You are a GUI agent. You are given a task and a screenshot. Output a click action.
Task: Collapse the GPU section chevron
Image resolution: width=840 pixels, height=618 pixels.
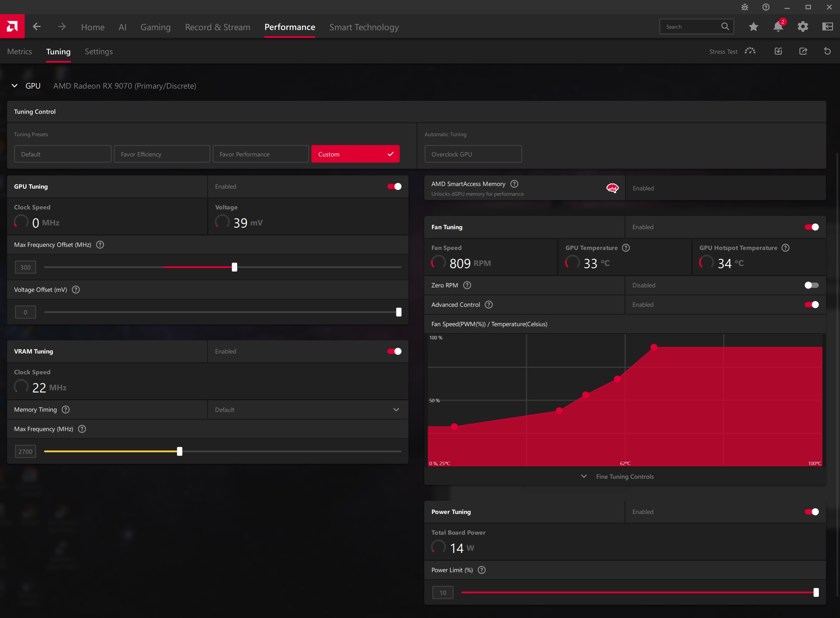tap(15, 86)
